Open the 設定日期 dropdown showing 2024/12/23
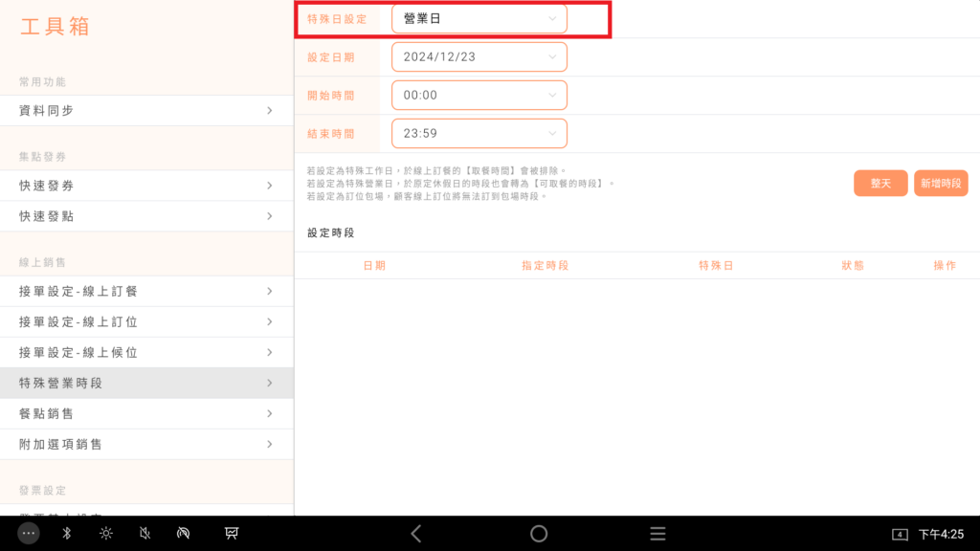The height and width of the screenshot is (551, 980). coord(479,57)
